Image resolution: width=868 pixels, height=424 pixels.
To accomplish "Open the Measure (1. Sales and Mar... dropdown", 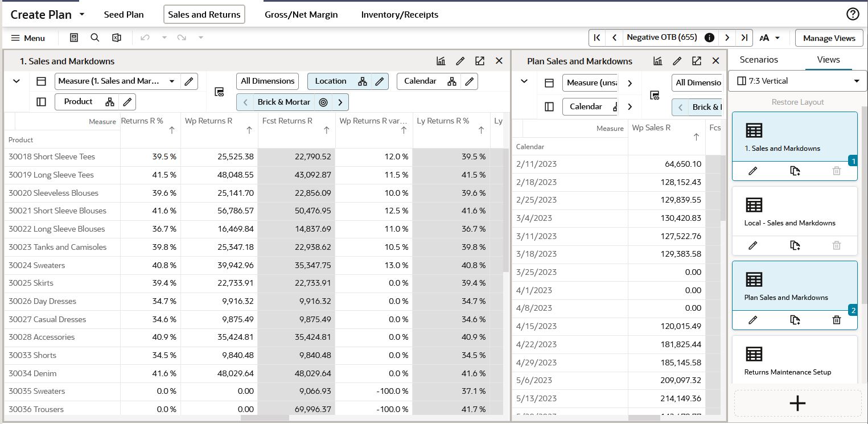I will pyautogui.click(x=117, y=81).
